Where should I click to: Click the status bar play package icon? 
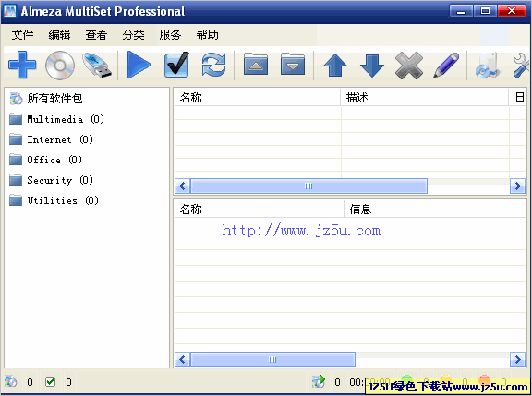pos(319,381)
